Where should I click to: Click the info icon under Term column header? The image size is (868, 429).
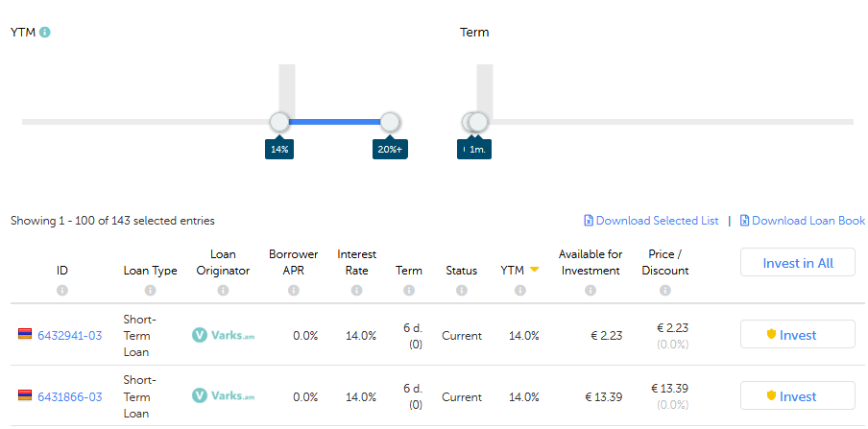[x=409, y=290]
